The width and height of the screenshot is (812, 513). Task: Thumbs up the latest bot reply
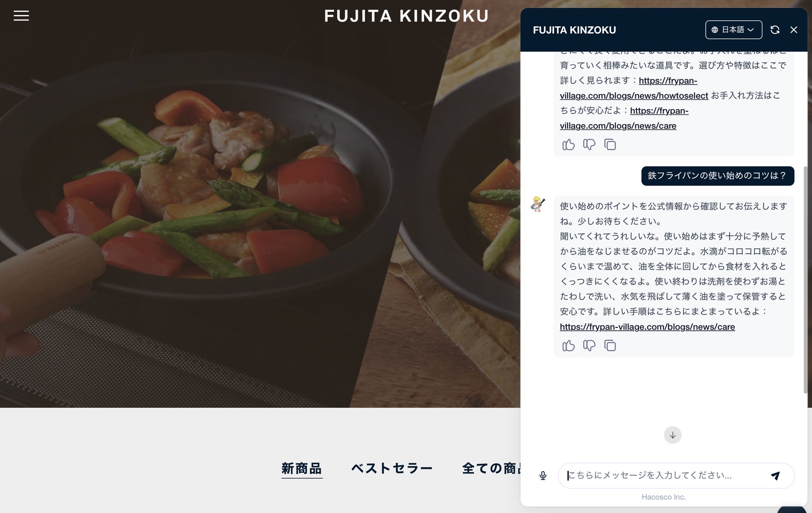tap(568, 346)
